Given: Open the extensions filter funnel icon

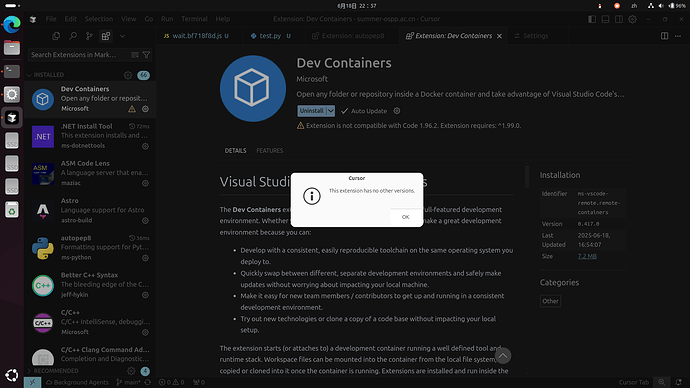Looking at the screenshot, I should 147,55.
